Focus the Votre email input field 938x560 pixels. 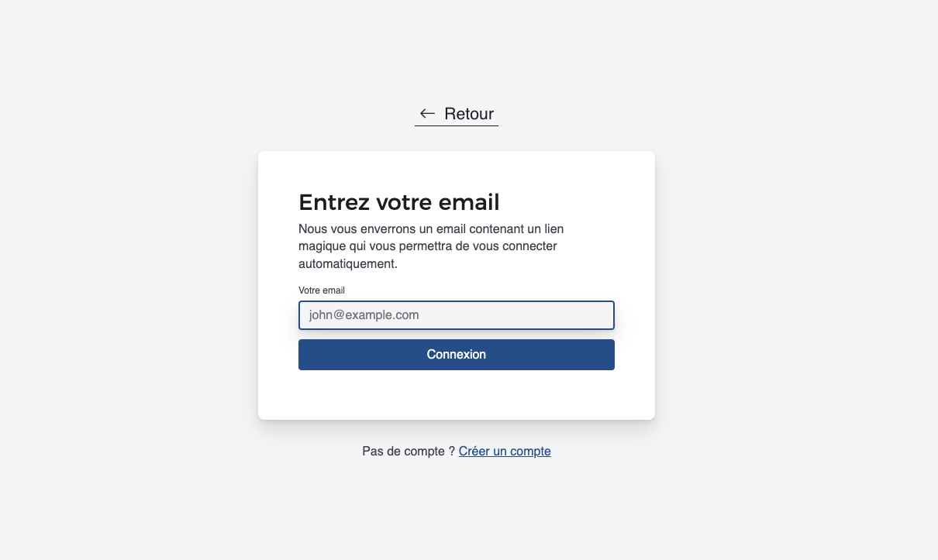pos(456,315)
